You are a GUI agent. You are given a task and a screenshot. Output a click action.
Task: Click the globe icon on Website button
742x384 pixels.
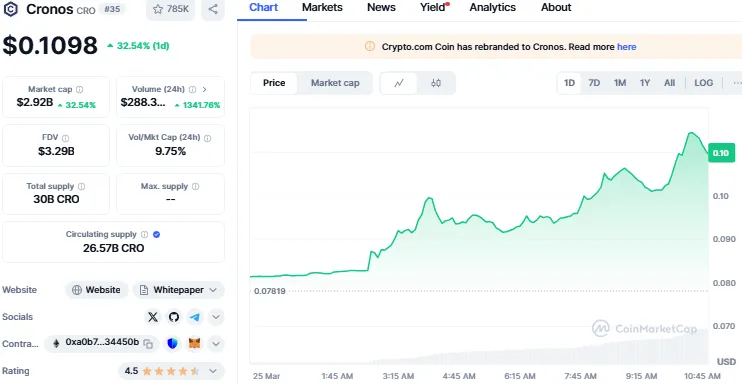click(x=77, y=290)
